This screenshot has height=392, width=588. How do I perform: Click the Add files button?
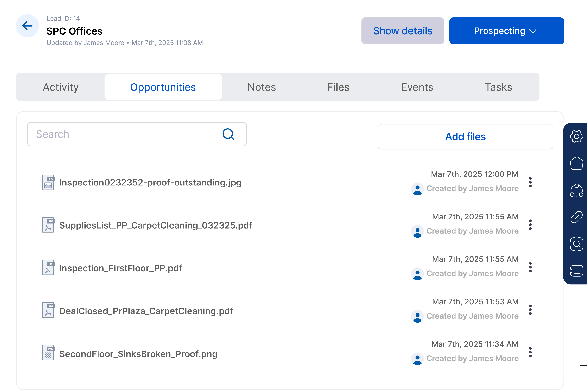click(x=466, y=137)
